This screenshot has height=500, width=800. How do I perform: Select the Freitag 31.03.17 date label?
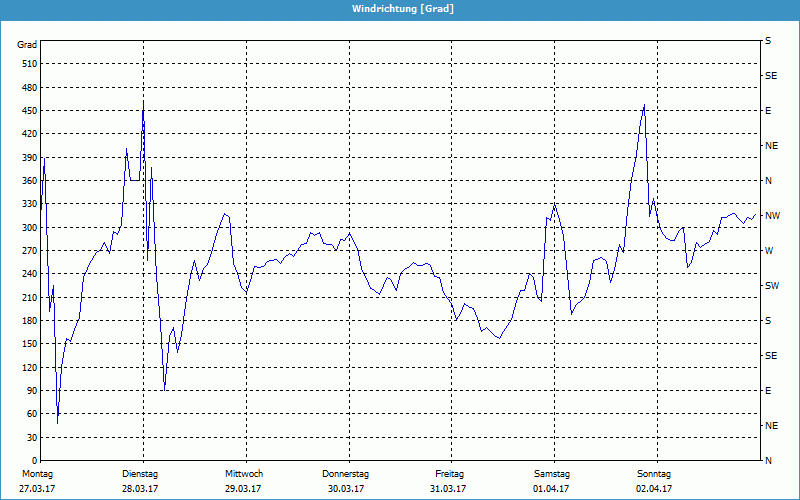pos(449,481)
